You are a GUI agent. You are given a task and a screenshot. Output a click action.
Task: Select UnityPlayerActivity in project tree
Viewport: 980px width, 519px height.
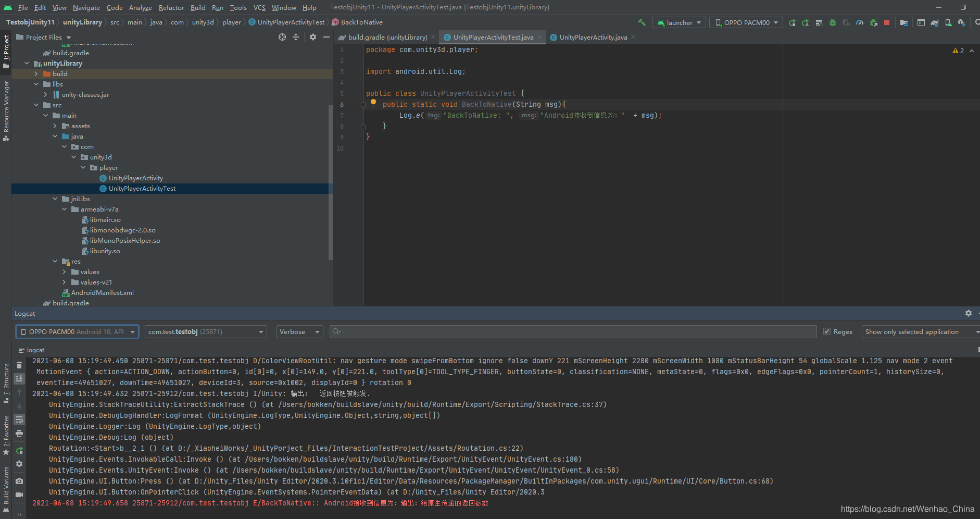tap(135, 178)
